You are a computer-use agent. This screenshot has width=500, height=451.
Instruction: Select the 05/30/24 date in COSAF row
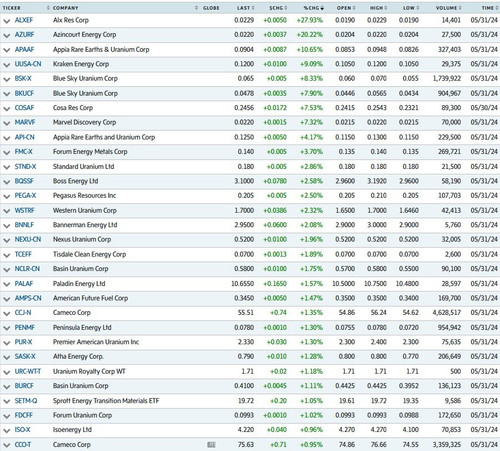[x=484, y=108]
